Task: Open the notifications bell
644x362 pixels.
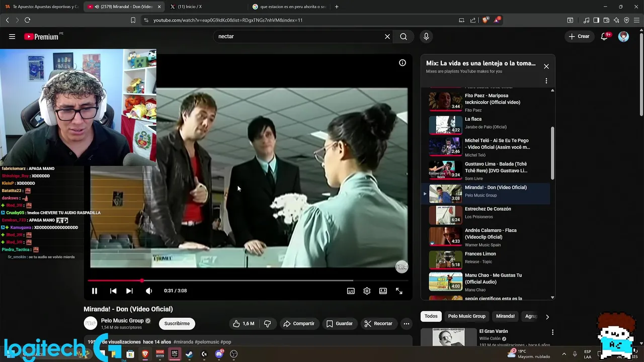Action: click(605, 36)
